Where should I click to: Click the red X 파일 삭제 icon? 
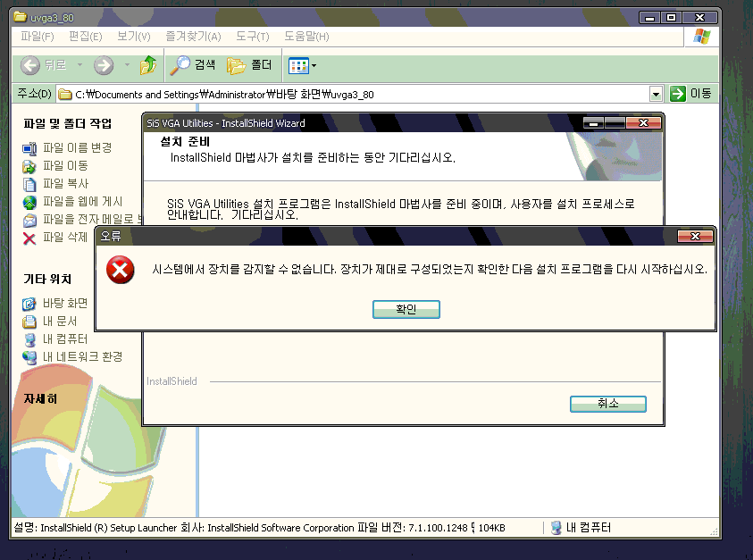tap(29, 238)
